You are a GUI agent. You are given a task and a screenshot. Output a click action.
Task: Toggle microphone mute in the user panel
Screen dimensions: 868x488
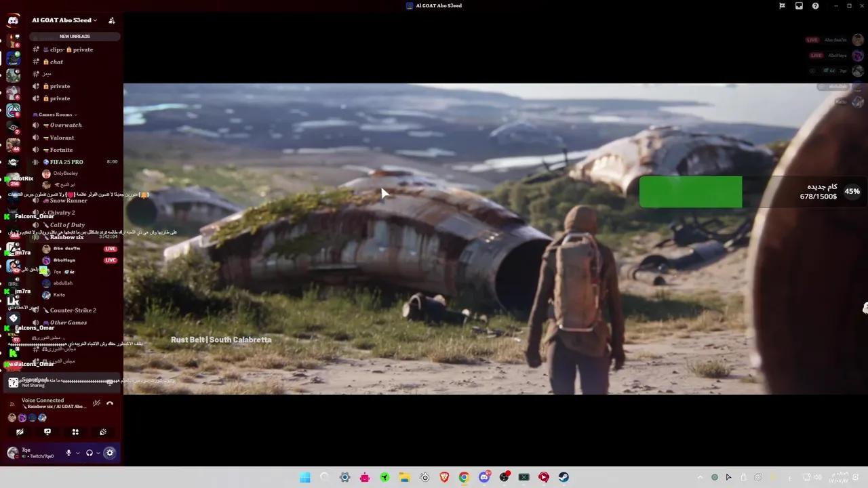(x=68, y=453)
